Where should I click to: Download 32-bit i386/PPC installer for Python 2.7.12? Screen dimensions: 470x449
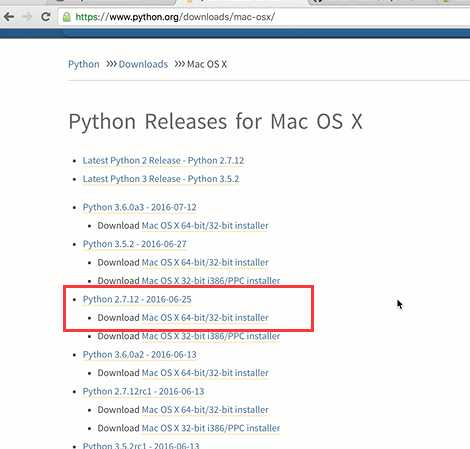coord(211,336)
